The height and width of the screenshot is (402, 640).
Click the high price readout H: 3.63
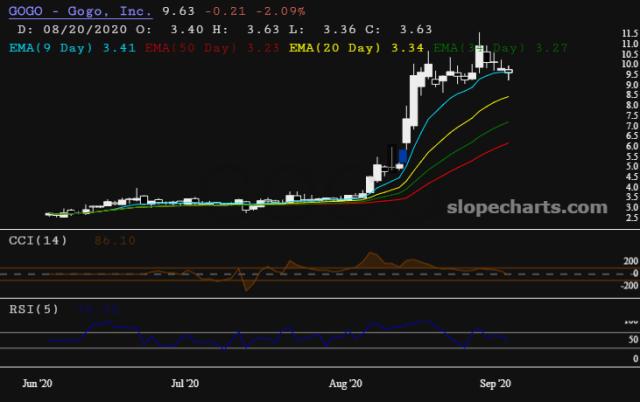coord(246,29)
